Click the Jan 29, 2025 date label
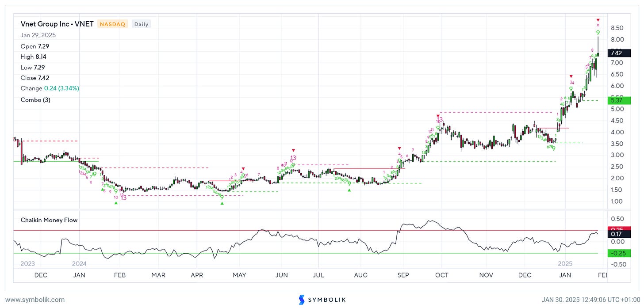Screen dimensions: 644x308 [x=38, y=35]
